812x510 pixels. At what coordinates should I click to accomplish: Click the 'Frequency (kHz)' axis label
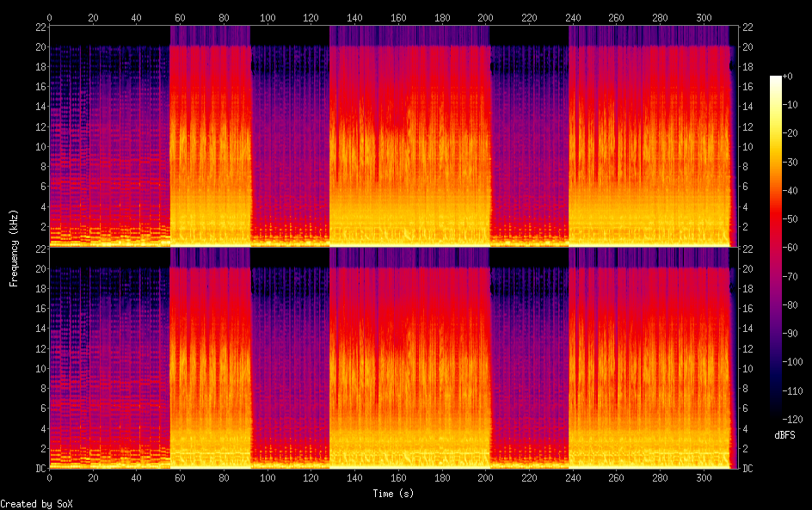click(x=14, y=248)
